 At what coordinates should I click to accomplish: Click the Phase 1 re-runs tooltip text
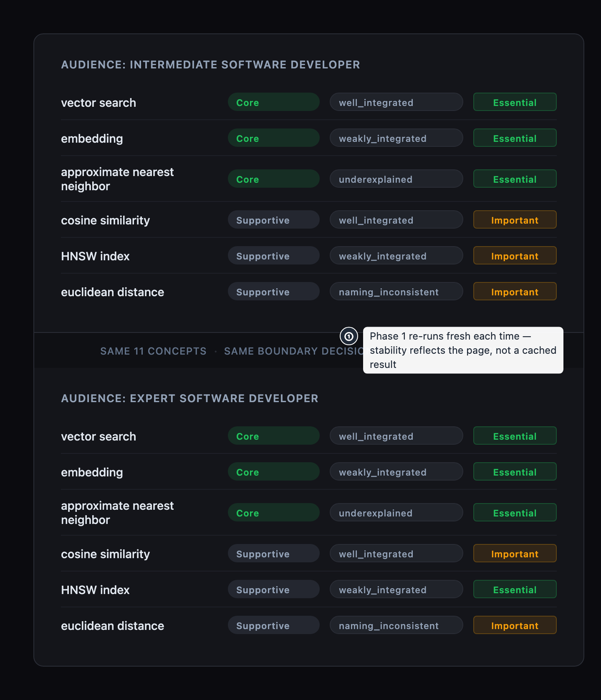(463, 350)
